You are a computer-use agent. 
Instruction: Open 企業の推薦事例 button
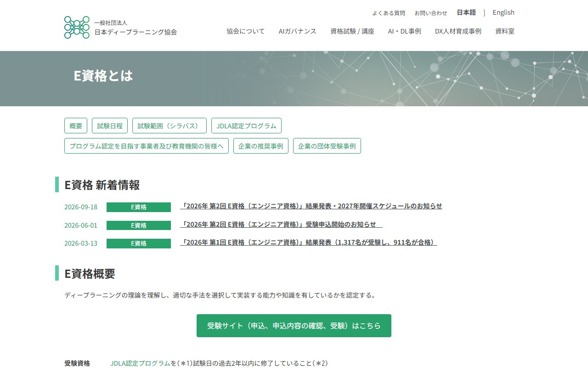click(x=261, y=146)
